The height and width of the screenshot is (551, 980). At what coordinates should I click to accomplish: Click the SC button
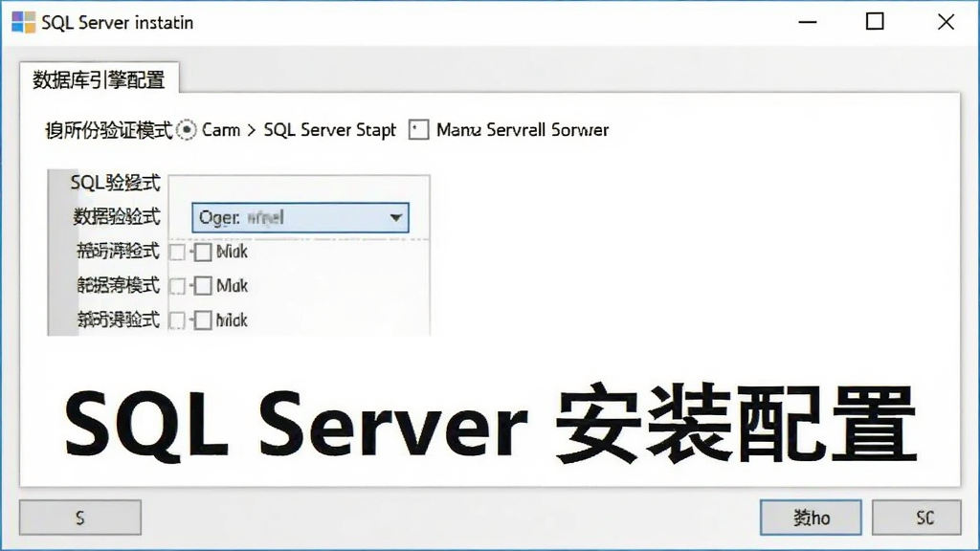[916, 518]
